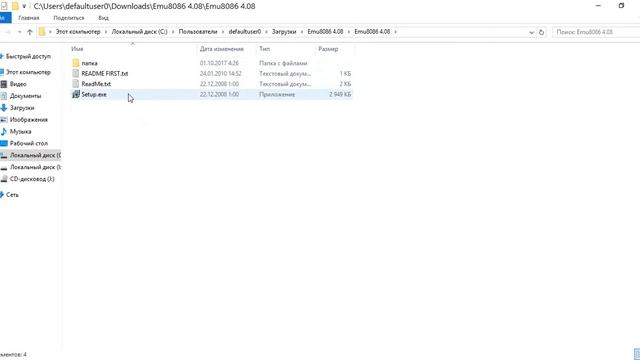Select README FIRST.txt file name
This screenshot has width=640, height=360.
pyautogui.click(x=104, y=73)
